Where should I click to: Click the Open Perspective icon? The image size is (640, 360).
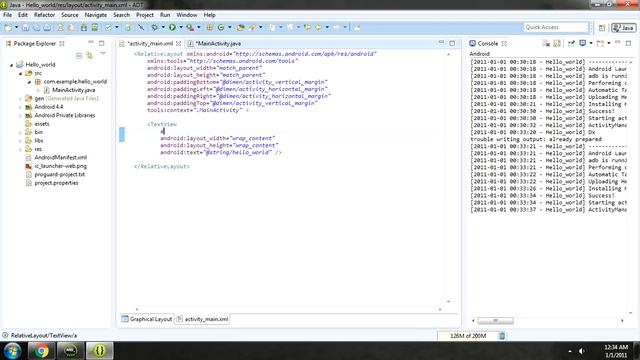point(602,28)
